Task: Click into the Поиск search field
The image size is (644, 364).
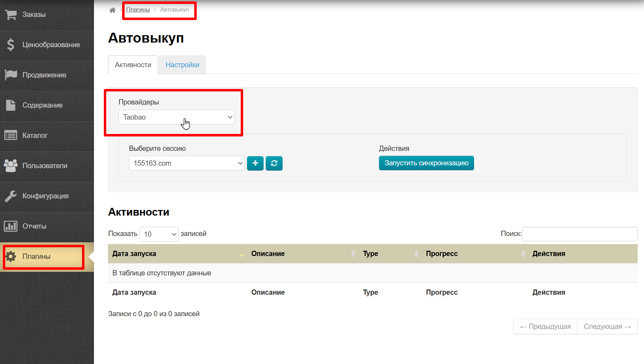Action: point(579,234)
